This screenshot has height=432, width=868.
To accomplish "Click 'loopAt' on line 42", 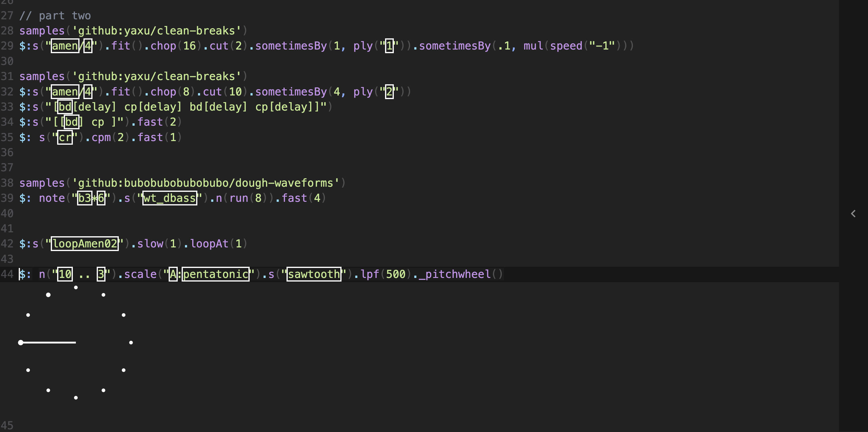I will pos(209,243).
